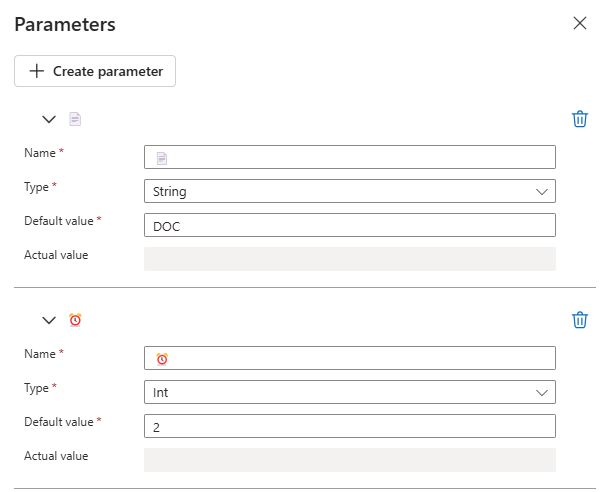Click the Default value field containing DOC
Viewport: 604px width, 492px height.
pyautogui.click(x=349, y=225)
